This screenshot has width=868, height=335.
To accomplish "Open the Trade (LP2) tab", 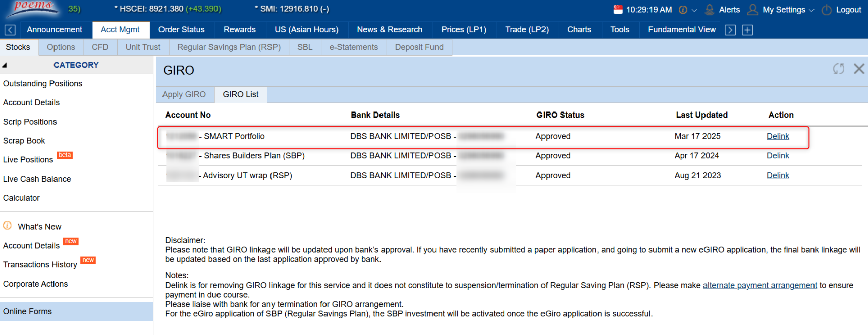I will click(x=527, y=30).
